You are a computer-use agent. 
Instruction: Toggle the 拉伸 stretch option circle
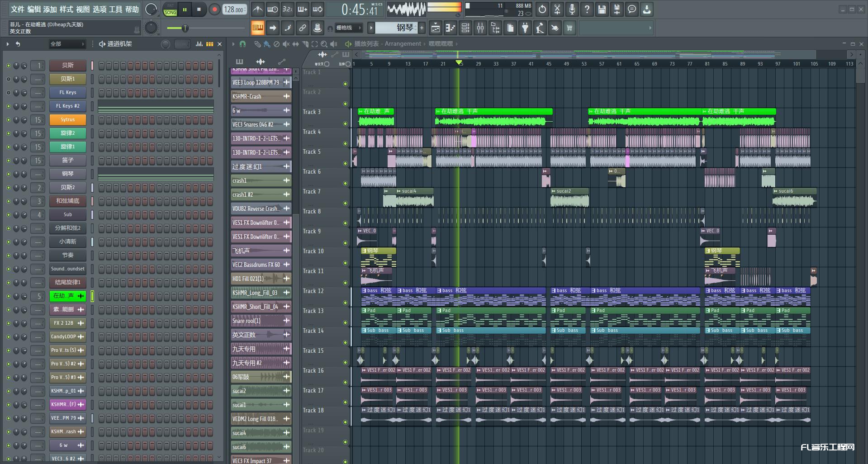(x=348, y=64)
